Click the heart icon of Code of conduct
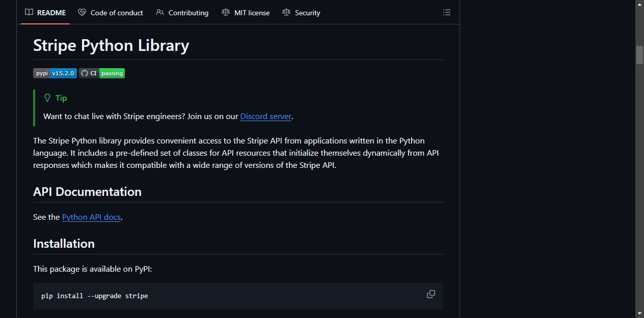Viewport: 644px width, 318px height. 82,12
